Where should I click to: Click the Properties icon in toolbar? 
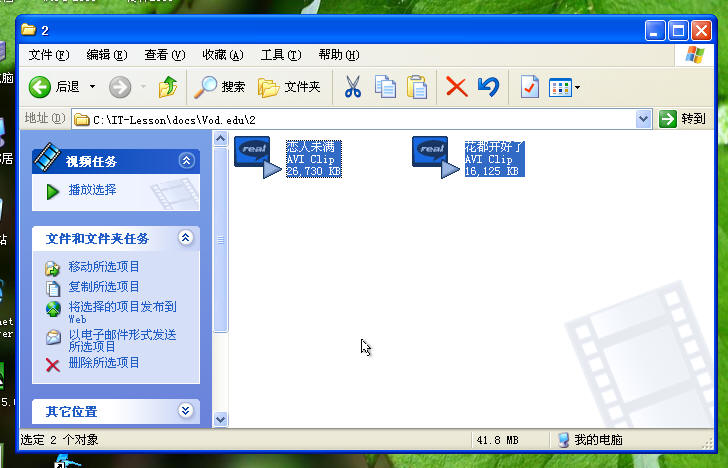point(530,88)
